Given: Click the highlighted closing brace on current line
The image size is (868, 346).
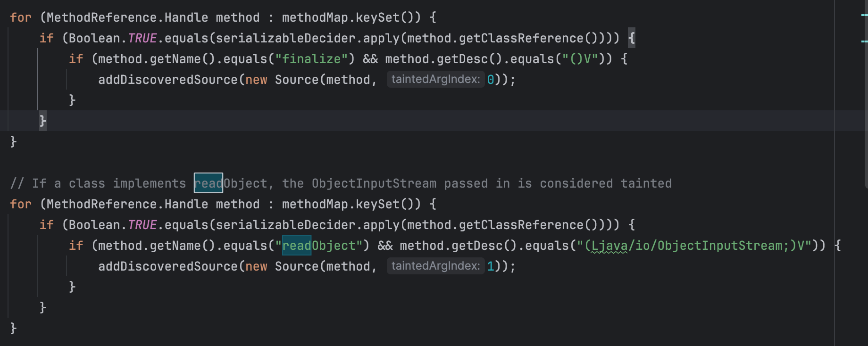Looking at the screenshot, I should click(42, 121).
